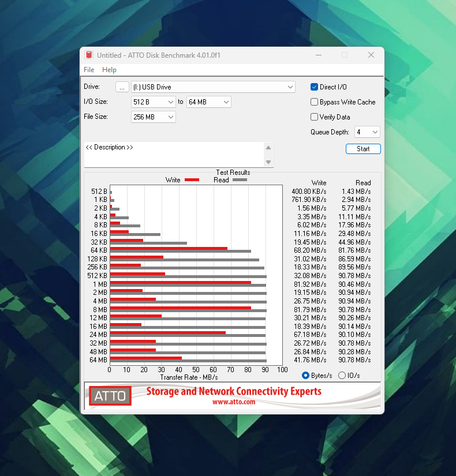Viewport: 456px width, 476px height.
Task: Click the 64 KB row label in chart
Action: (99, 250)
